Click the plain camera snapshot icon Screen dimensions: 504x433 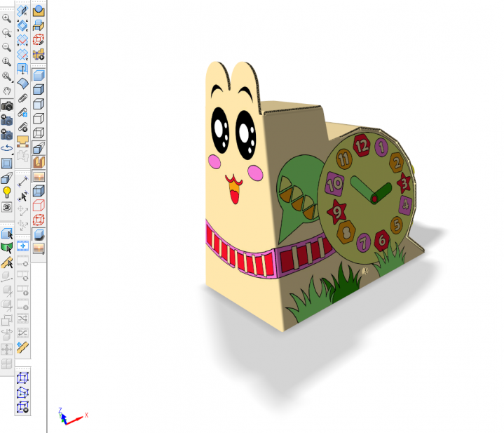7,105
